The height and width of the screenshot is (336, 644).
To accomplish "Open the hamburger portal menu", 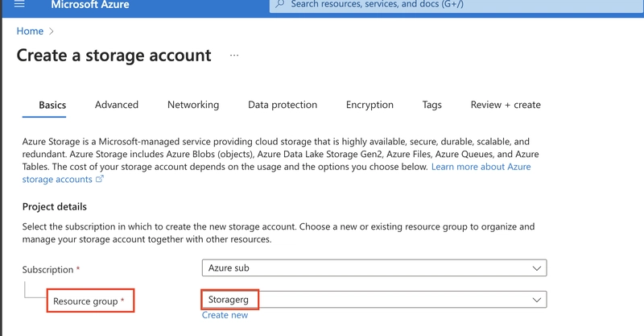I will (19, 4).
